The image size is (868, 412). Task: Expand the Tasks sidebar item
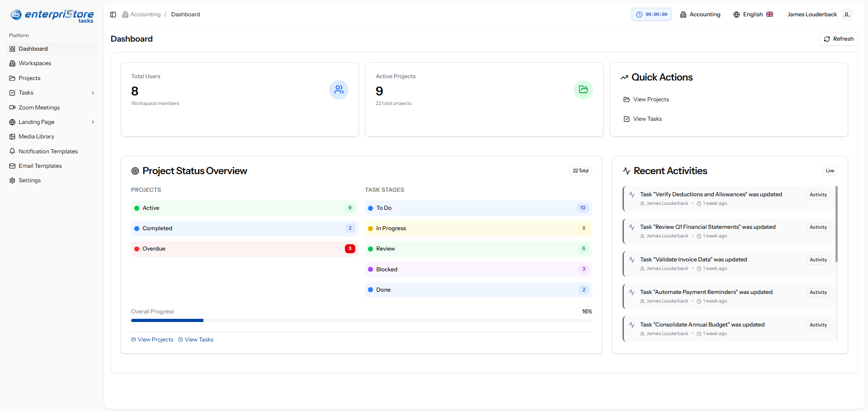(93, 93)
